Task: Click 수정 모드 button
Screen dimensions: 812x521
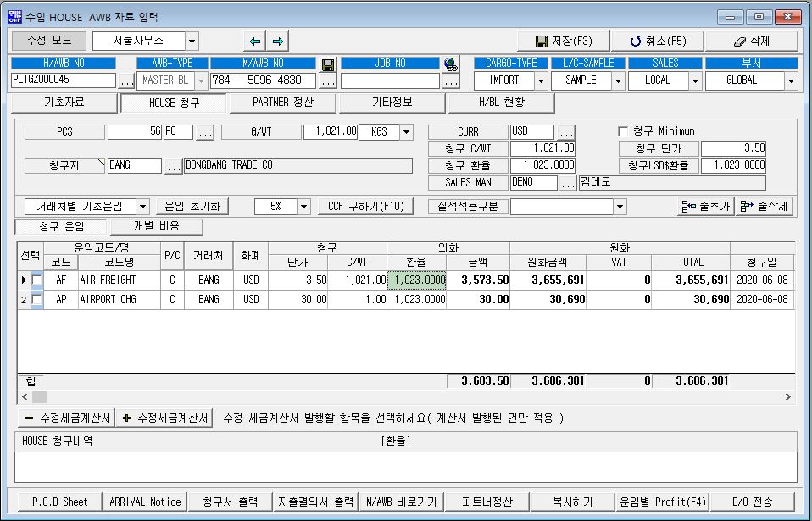Action: [x=49, y=41]
